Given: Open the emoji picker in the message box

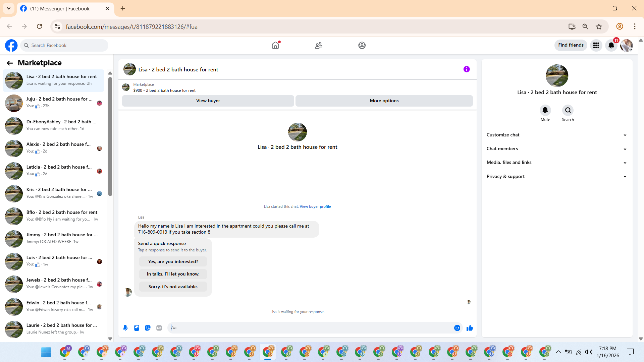Looking at the screenshot, I should (x=457, y=328).
